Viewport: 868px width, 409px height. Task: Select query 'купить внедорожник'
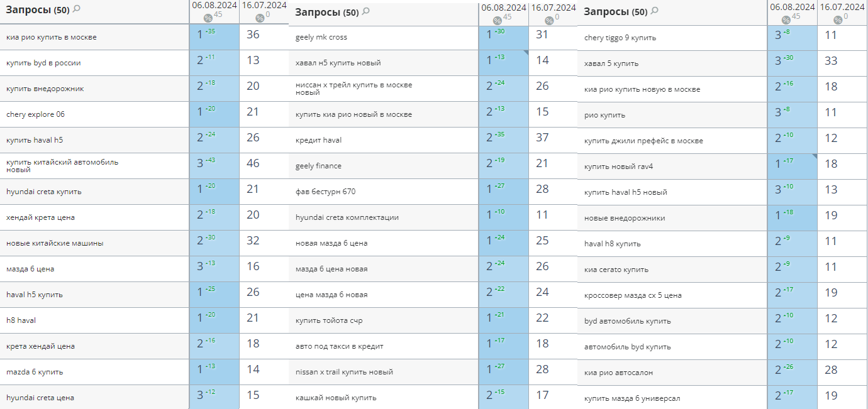[x=45, y=89]
